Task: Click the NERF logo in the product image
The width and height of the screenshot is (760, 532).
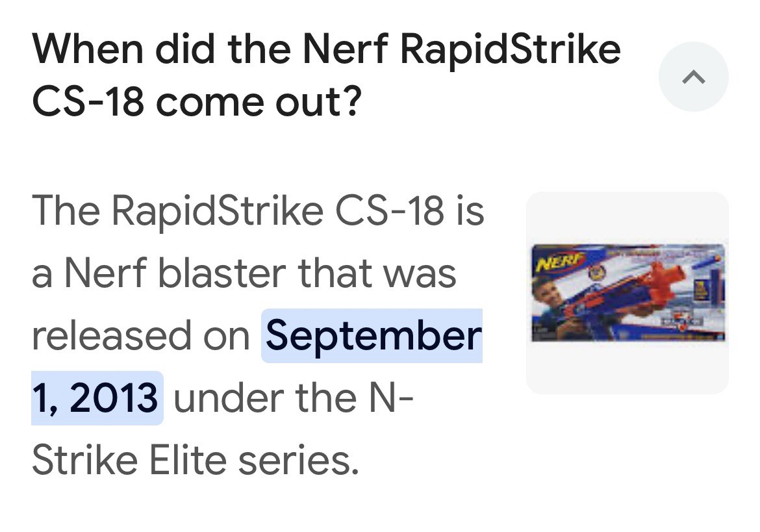Action: pos(561,262)
